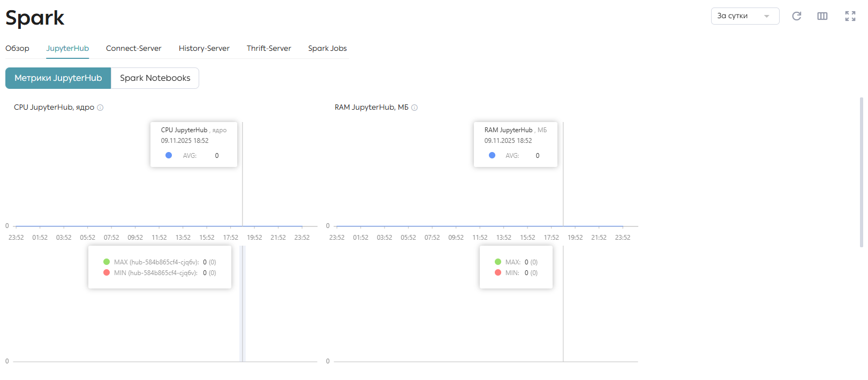Click info icon next to CPU JupyterHub title

100,108
